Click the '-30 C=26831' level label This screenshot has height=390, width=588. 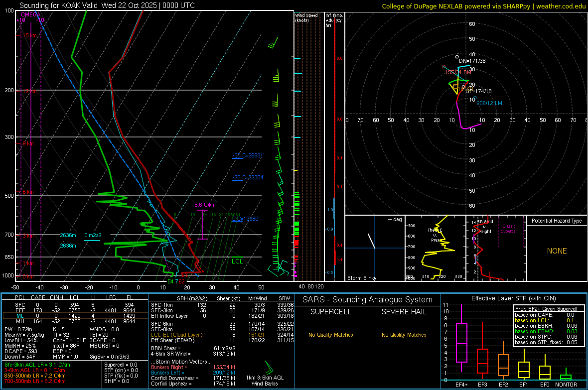[x=248, y=155]
